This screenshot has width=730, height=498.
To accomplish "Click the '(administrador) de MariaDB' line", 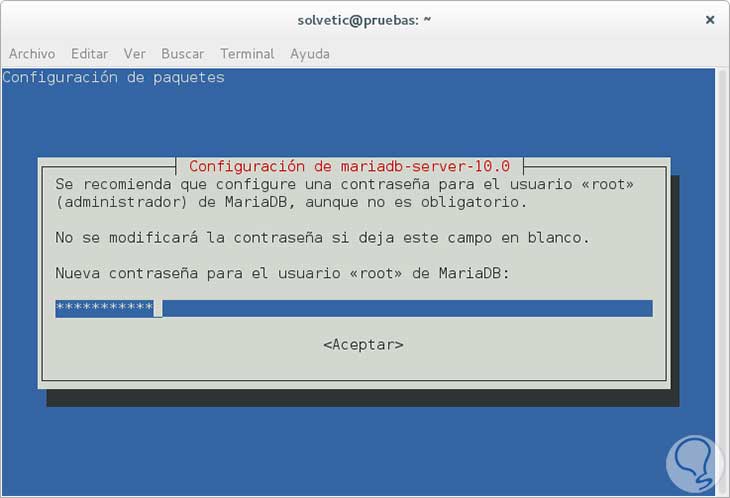I will point(291,202).
